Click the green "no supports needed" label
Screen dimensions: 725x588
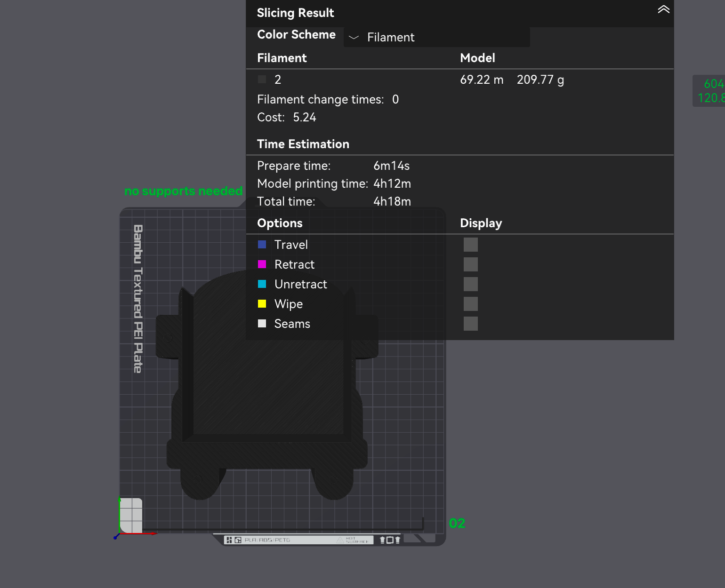click(184, 191)
